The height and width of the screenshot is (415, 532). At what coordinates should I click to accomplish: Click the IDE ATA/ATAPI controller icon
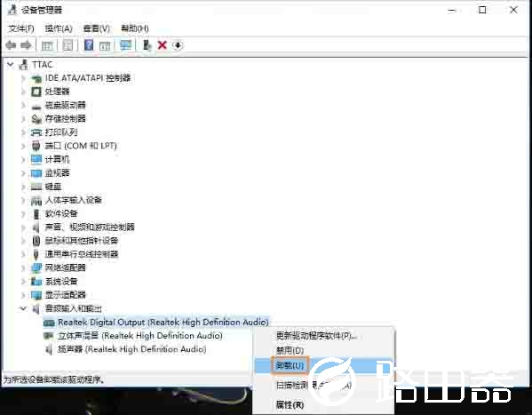(36, 78)
